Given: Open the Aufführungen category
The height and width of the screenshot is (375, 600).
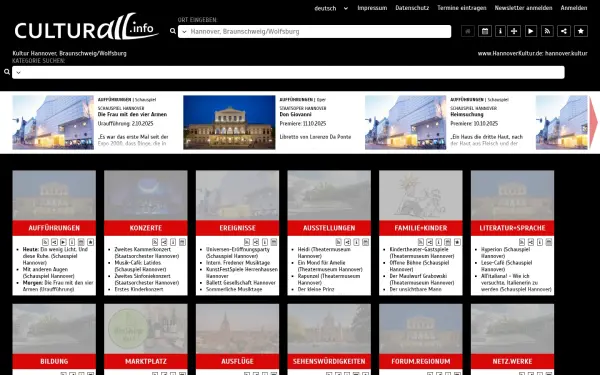Looking at the screenshot, I should tap(54, 228).
